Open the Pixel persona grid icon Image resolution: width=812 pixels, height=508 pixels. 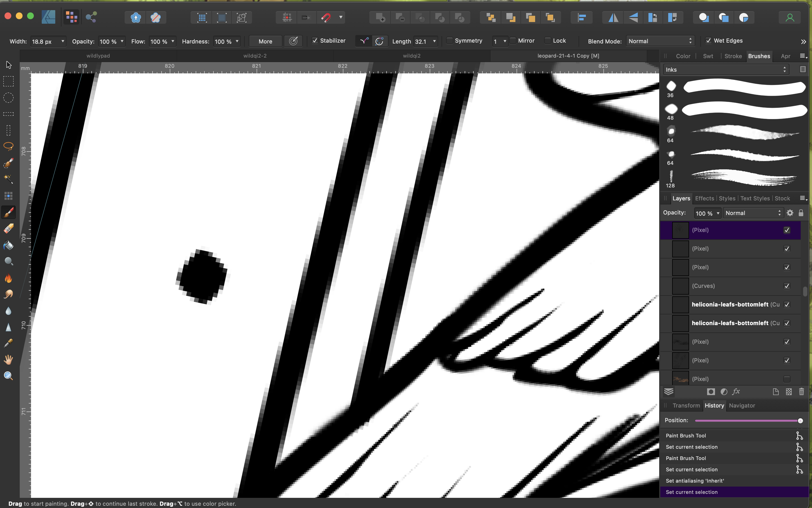(71, 17)
